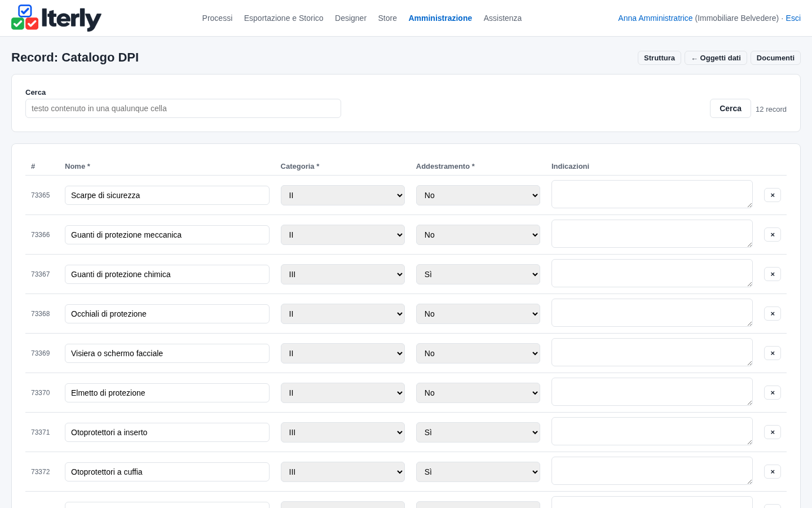Viewport: 812px width, 508px height.
Task: Open Addestramento dropdown for Scarpe di sicurezza
Action: coord(478,195)
